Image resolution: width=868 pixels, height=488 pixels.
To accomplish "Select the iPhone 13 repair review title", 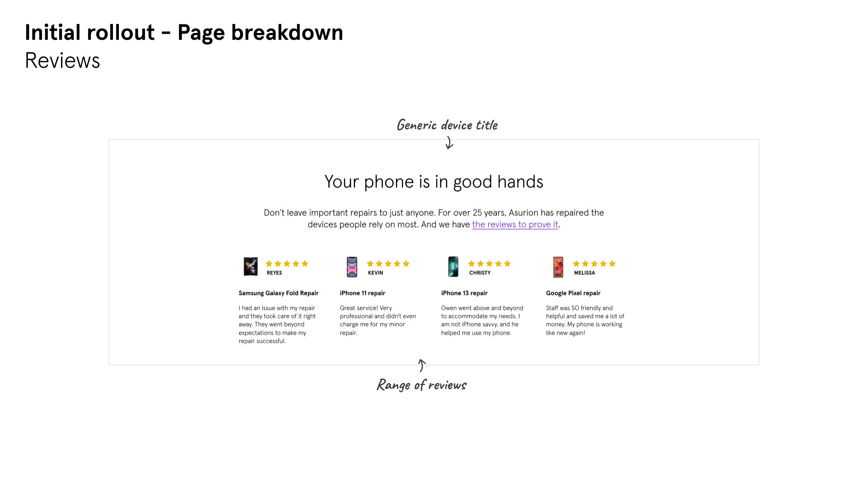I will click(x=464, y=293).
